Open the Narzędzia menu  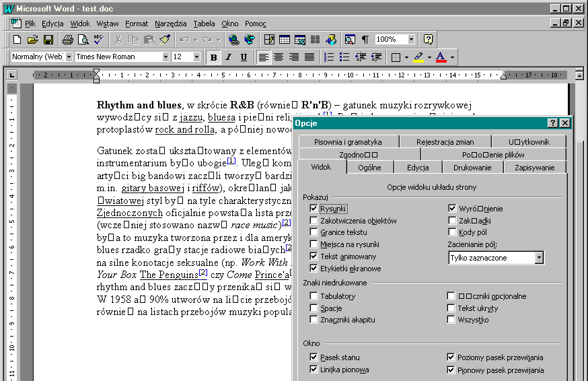[x=171, y=24]
